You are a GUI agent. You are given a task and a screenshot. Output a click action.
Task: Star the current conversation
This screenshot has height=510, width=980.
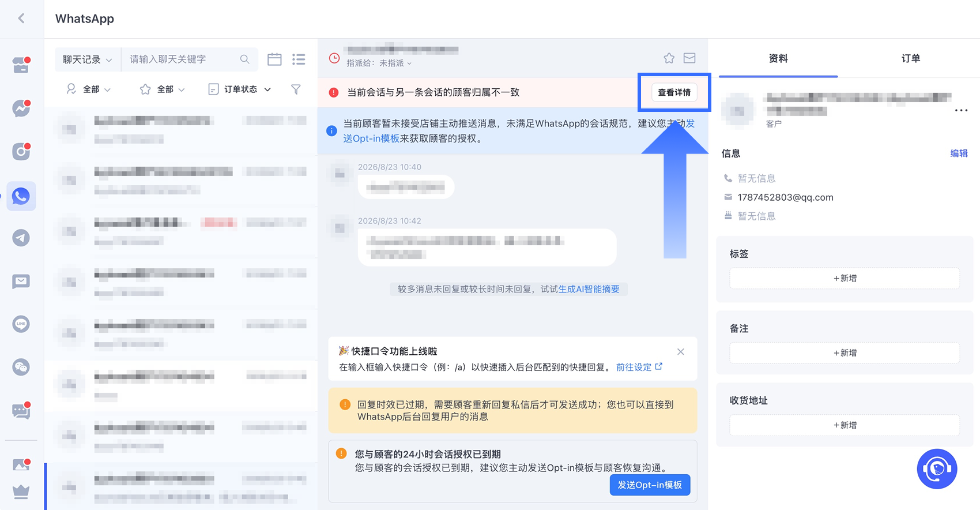coord(669,58)
